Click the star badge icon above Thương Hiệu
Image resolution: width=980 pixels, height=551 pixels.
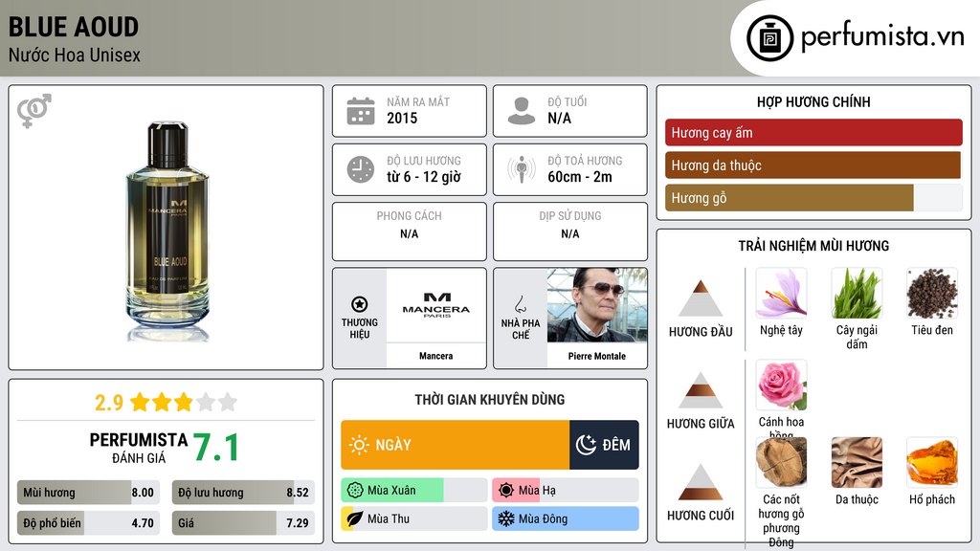(x=359, y=304)
